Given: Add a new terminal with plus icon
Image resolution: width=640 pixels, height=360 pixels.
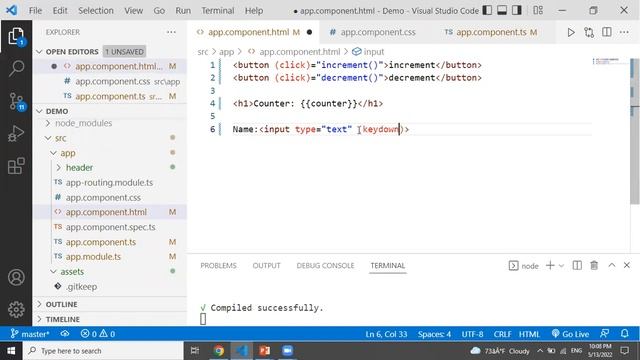Looking at the screenshot, I should tap(550, 265).
